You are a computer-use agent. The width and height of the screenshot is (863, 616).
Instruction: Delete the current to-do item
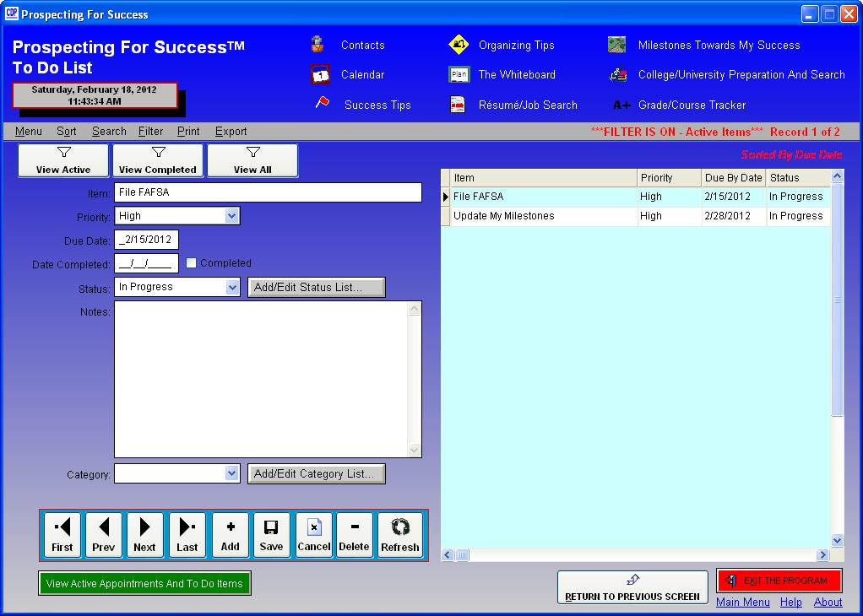pos(354,535)
